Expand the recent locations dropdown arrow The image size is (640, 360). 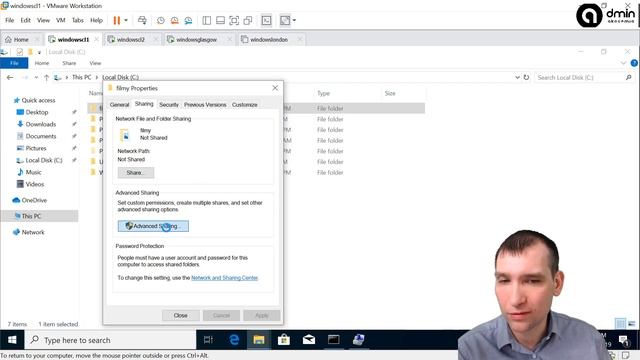(x=36, y=78)
